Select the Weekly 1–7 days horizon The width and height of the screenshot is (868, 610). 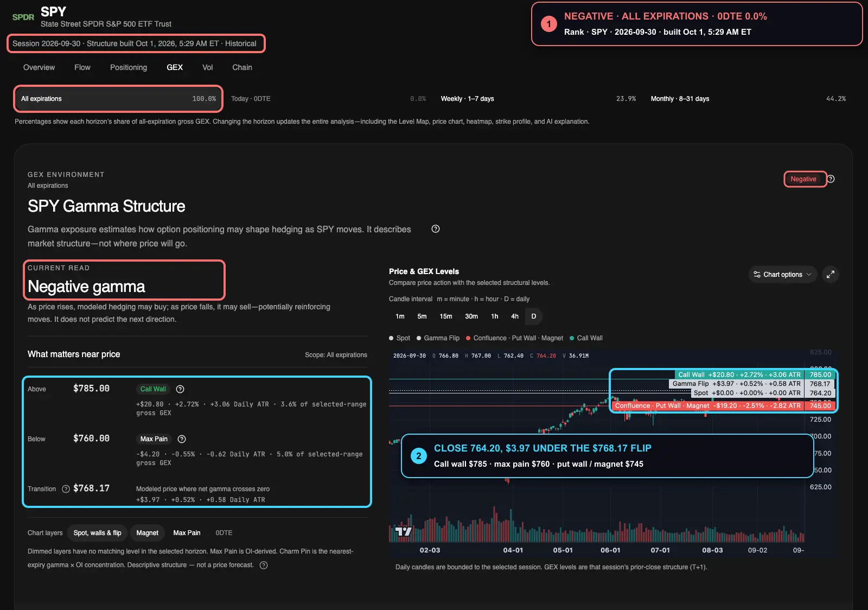[538, 99]
